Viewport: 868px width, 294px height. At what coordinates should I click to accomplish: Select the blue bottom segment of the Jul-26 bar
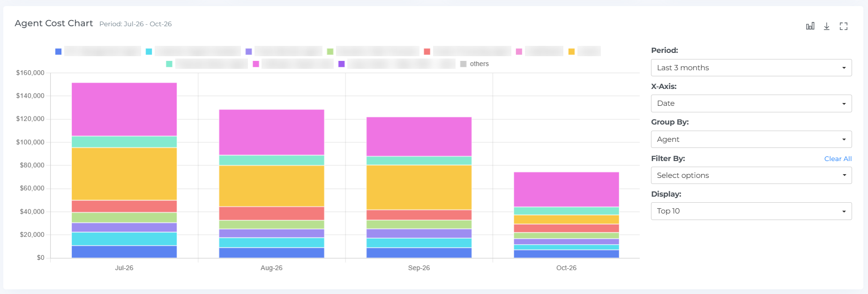pyautogui.click(x=124, y=252)
